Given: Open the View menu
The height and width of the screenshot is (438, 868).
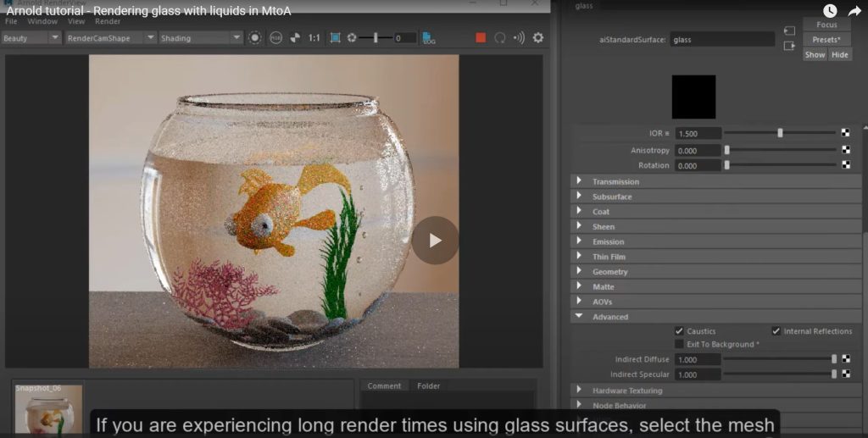Looking at the screenshot, I should [x=76, y=21].
